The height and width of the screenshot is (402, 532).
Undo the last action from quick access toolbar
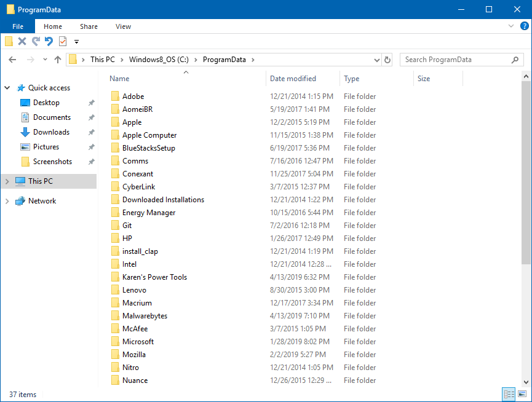(x=49, y=42)
